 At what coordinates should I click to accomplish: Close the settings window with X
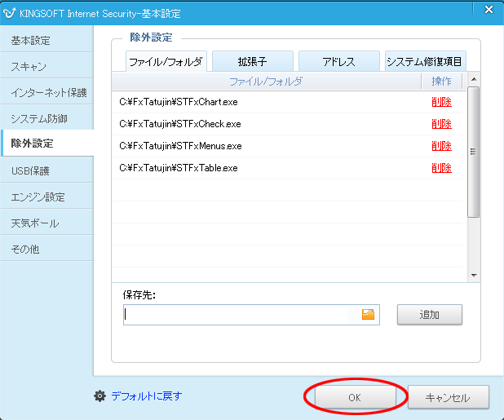(489, 10)
